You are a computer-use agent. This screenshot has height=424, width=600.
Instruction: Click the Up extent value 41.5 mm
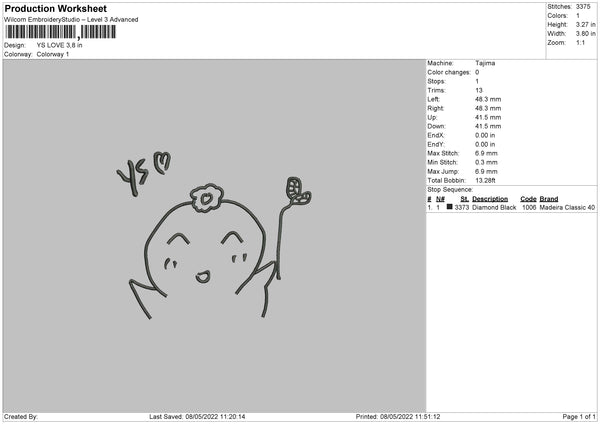(488, 117)
